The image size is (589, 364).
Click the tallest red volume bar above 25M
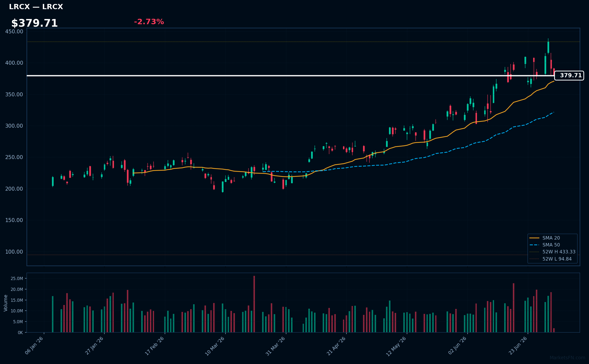coord(254,304)
